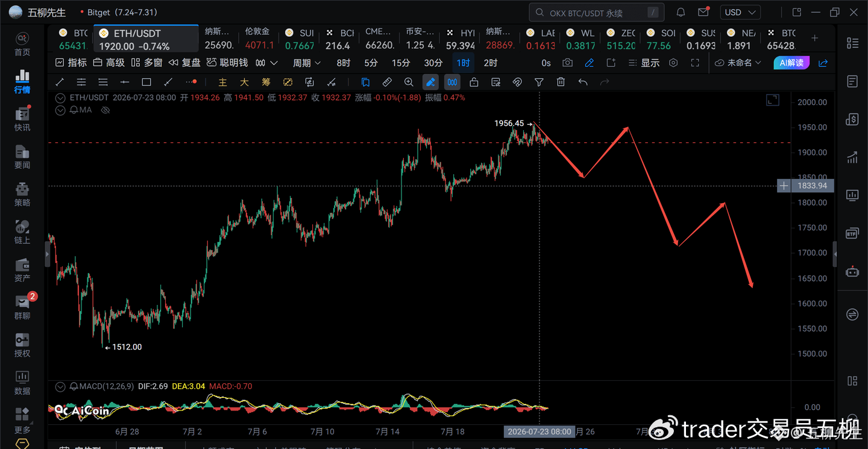Select the ETH/USDT ticker tab

(x=146, y=40)
